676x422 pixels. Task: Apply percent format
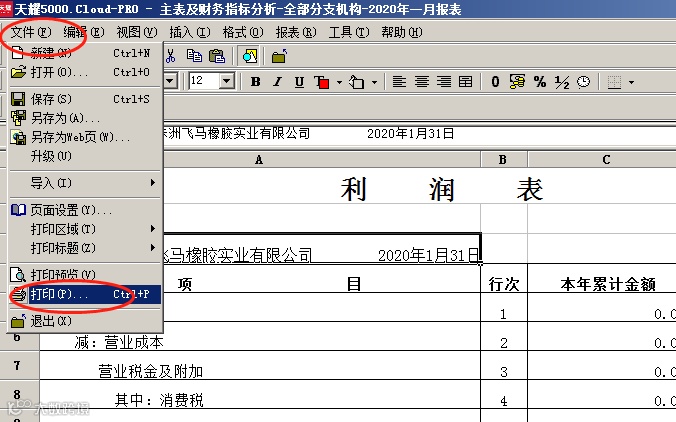pos(540,81)
